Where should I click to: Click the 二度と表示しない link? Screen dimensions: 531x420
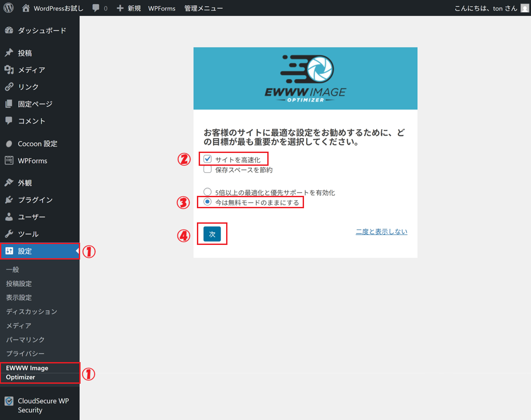click(381, 232)
